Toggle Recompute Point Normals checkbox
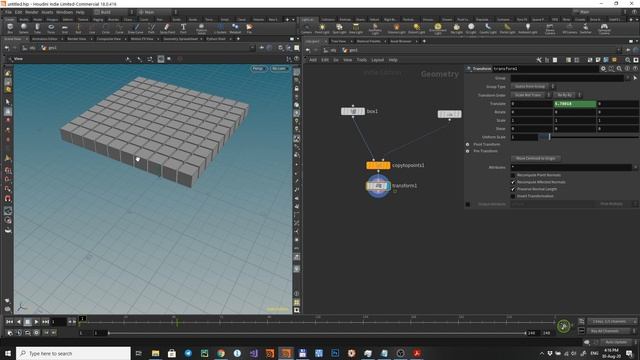 pyautogui.click(x=513, y=175)
